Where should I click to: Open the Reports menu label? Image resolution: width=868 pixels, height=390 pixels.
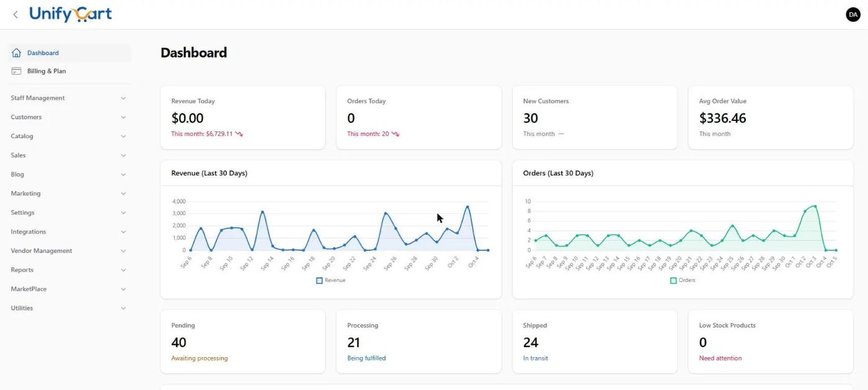[x=22, y=270]
